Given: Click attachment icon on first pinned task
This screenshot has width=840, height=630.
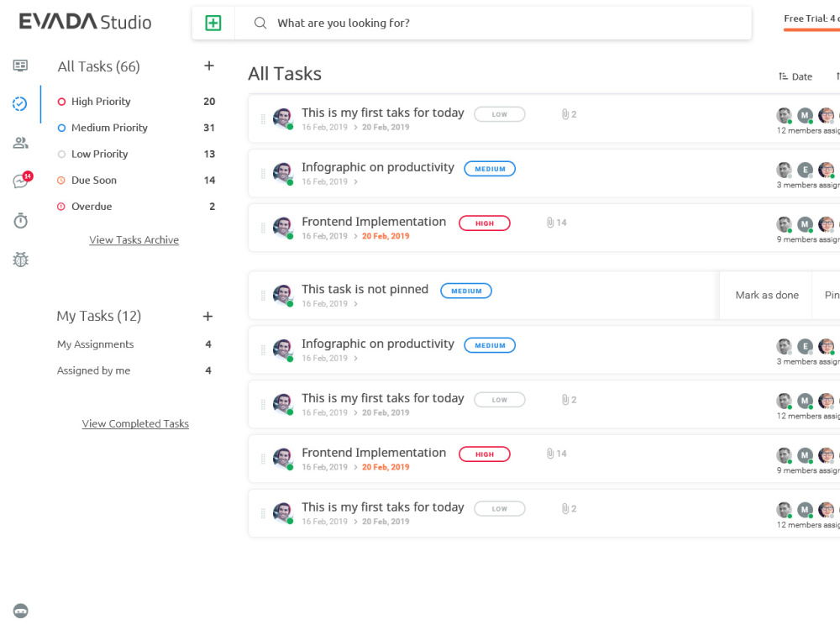Looking at the screenshot, I should click(564, 114).
